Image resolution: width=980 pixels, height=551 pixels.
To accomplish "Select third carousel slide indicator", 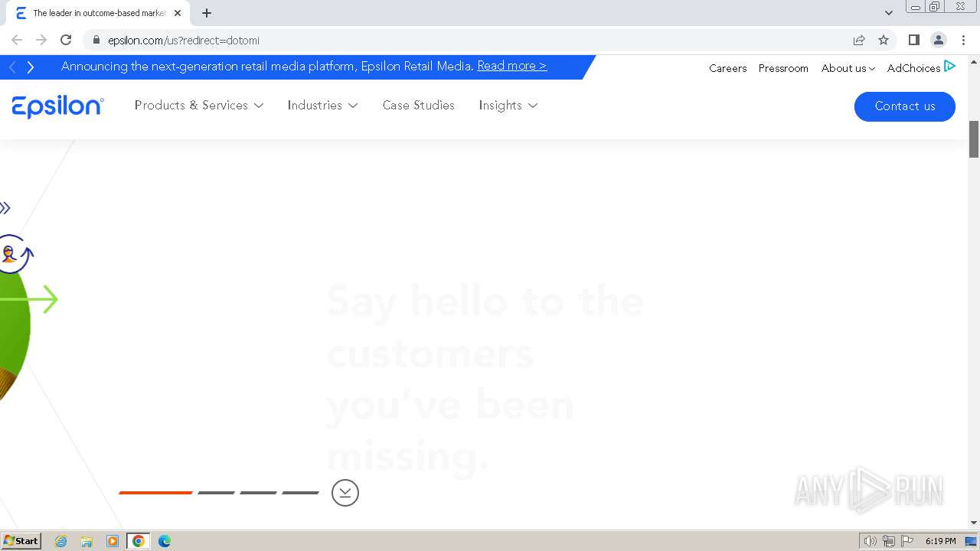I will click(x=258, y=493).
